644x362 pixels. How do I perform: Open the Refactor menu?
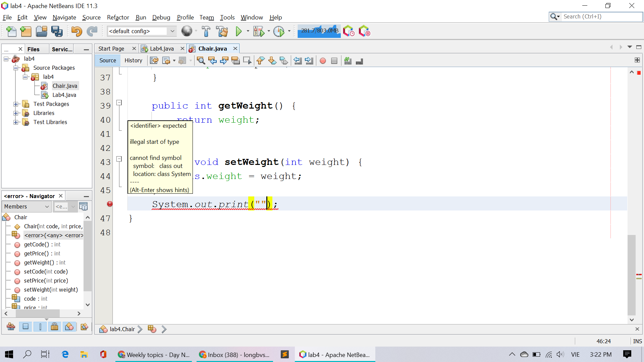(118, 17)
